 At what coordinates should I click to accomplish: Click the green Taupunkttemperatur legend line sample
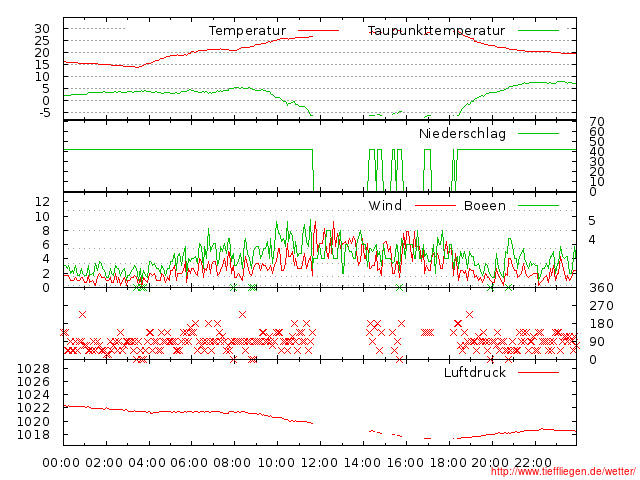coord(538,31)
